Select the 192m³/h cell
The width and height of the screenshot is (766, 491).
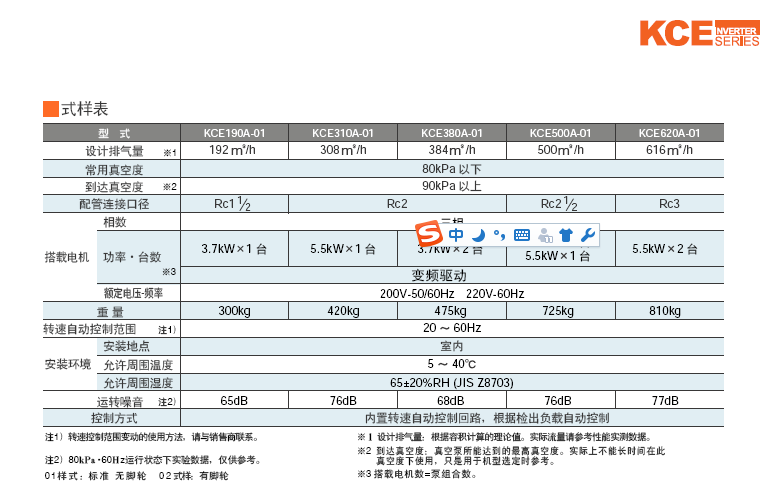(233, 151)
